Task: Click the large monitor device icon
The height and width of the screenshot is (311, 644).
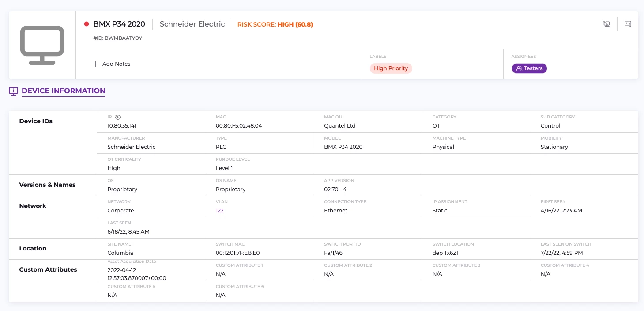Action: (42, 45)
